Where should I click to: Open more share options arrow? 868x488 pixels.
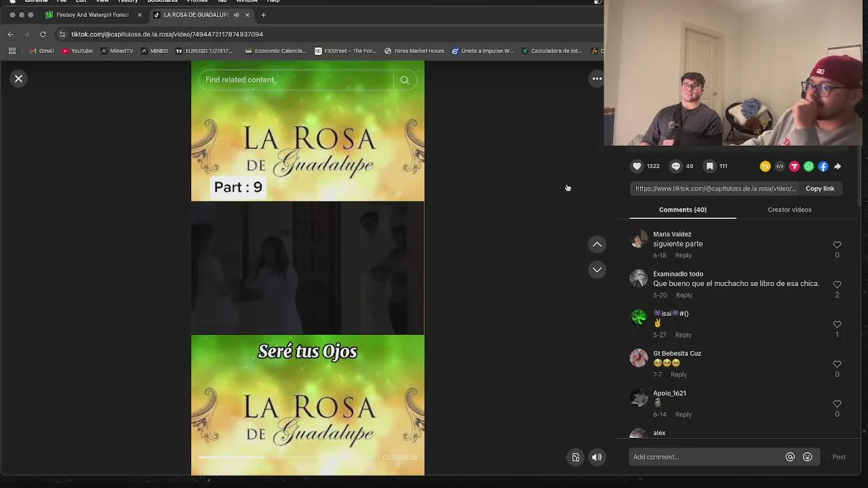click(x=837, y=166)
